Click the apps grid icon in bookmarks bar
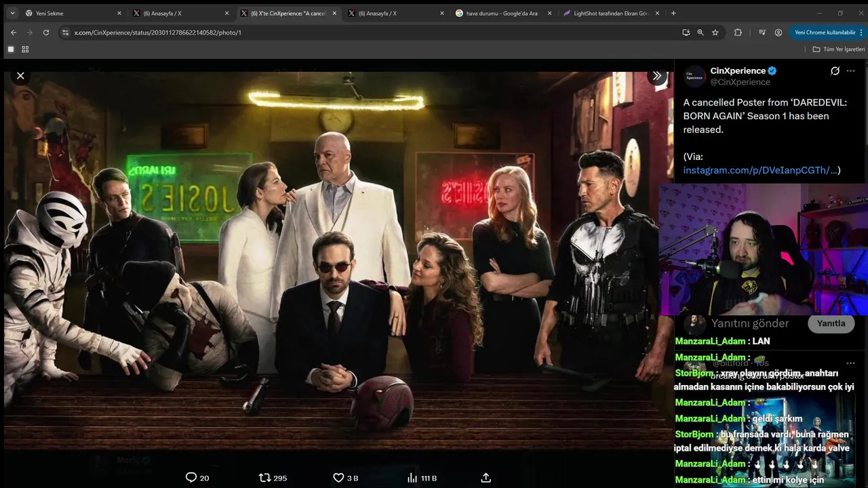 pyautogui.click(x=25, y=49)
